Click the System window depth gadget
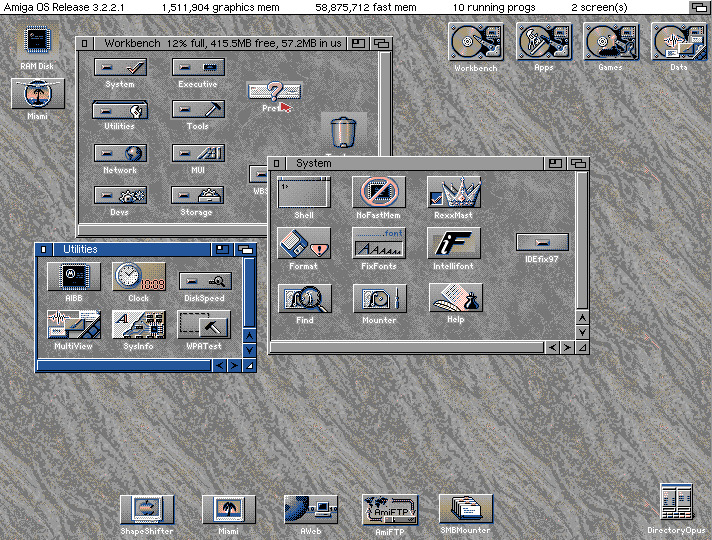Viewport: 712px width, 540px height. (578, 163)
